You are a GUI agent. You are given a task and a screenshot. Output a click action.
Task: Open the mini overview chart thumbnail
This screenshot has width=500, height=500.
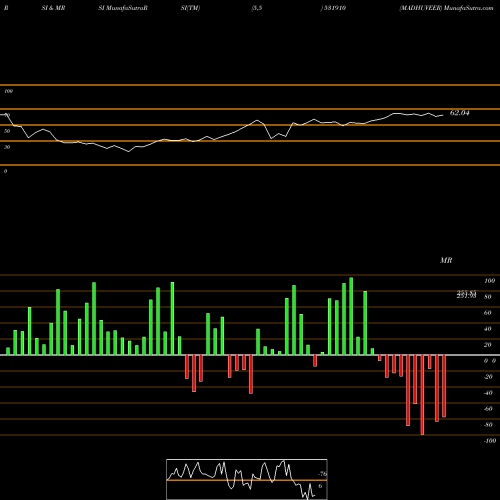click(x=247, y=479)
